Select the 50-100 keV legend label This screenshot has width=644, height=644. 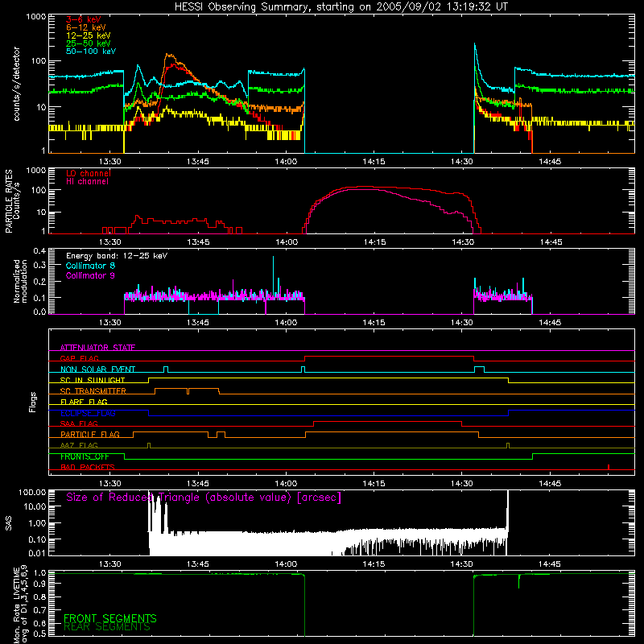(x=91, y=52)
